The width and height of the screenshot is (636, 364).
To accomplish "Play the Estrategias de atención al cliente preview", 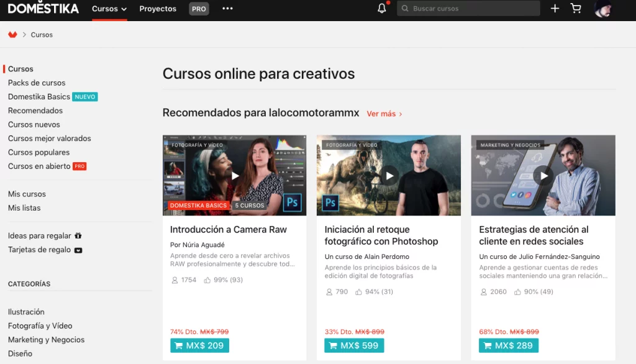I will (x=543, y=176).
